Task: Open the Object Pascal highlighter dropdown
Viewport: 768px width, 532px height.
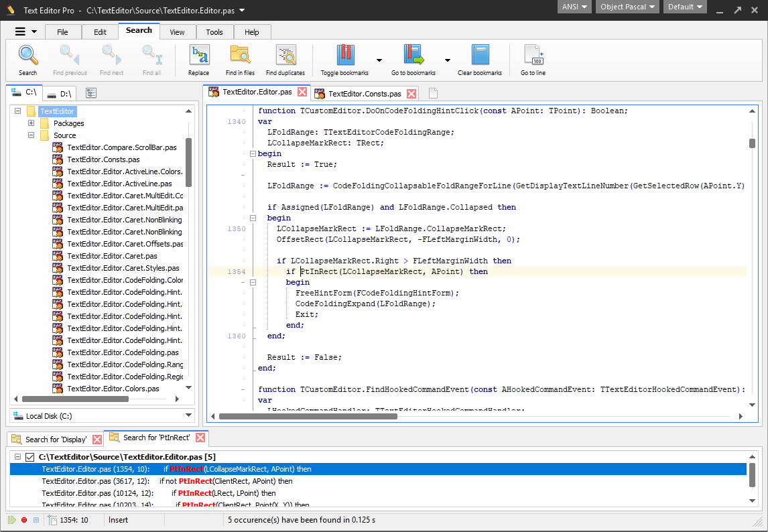Action: pyautogui.click(x=627, y=7)
